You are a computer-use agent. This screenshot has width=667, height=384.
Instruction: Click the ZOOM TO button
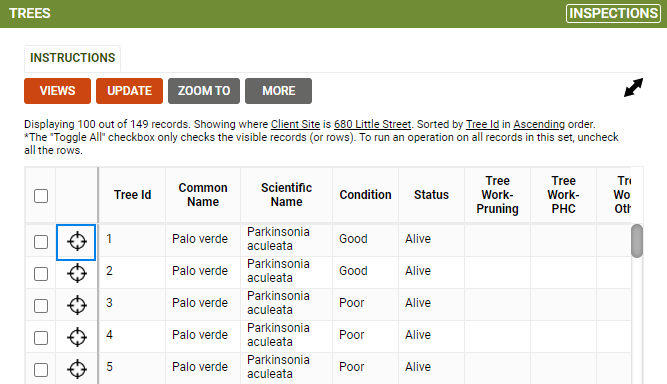(x=204, y=91)
